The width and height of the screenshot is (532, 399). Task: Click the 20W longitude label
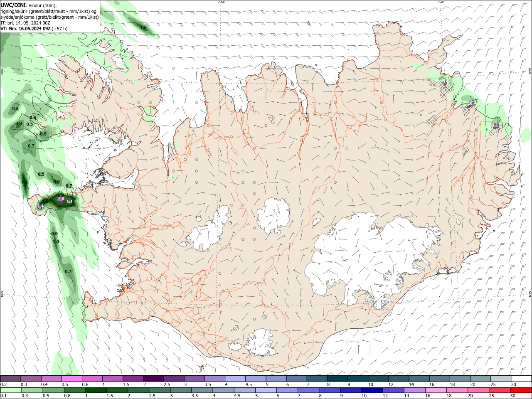tap(221, 2)
